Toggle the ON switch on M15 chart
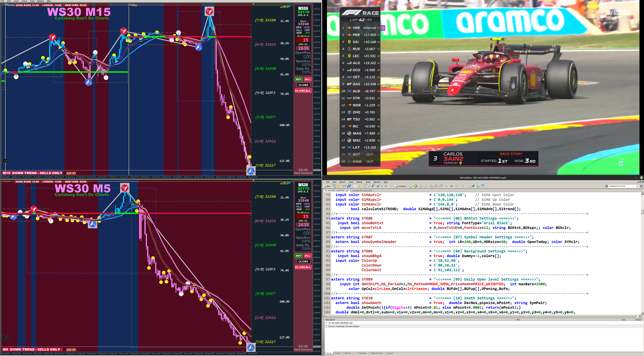 coord(6,161)
